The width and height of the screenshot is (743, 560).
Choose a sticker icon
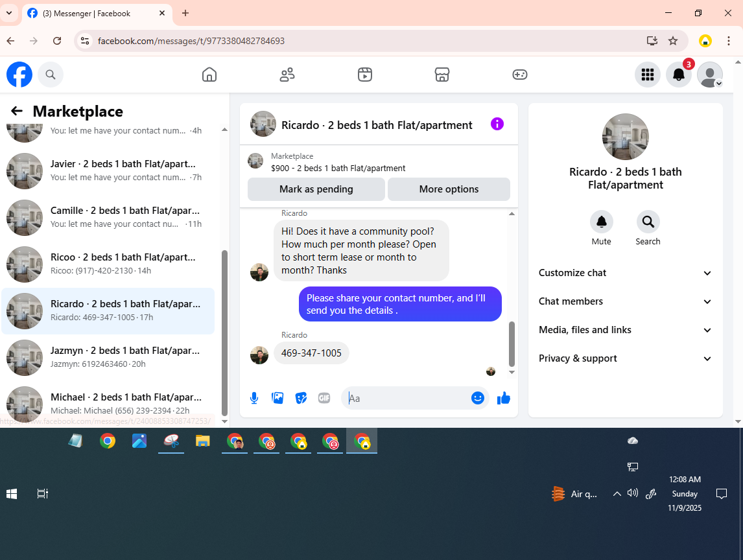click(x=301, y=398)
